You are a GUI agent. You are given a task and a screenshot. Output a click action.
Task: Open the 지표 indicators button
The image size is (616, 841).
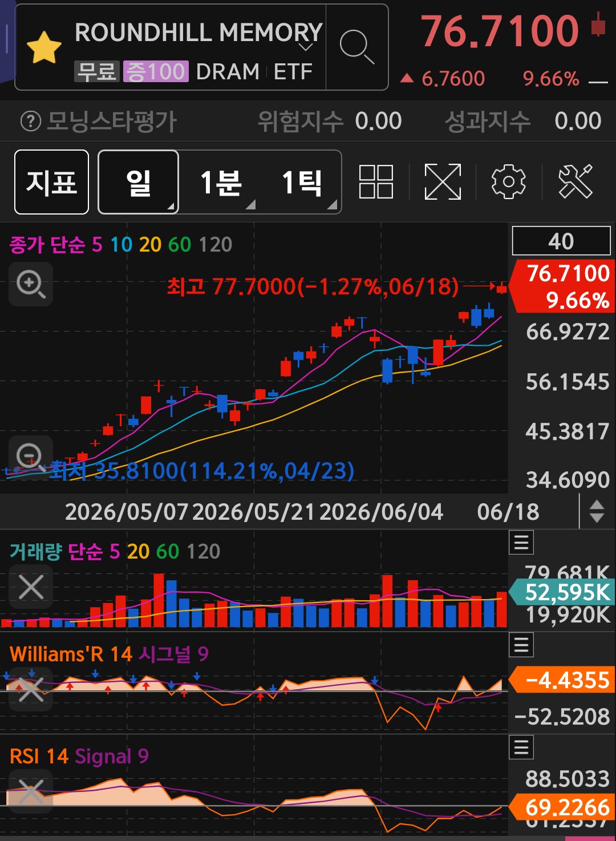51,182
